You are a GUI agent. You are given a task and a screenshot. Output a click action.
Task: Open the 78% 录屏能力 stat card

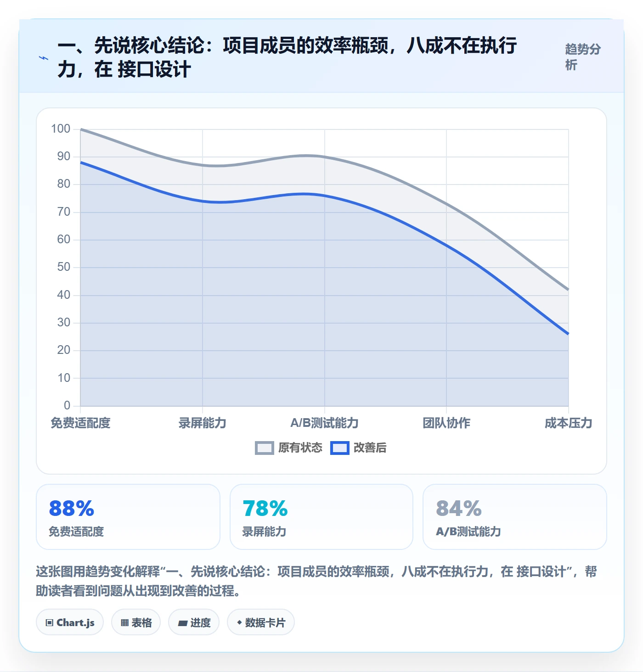point(321,517)
